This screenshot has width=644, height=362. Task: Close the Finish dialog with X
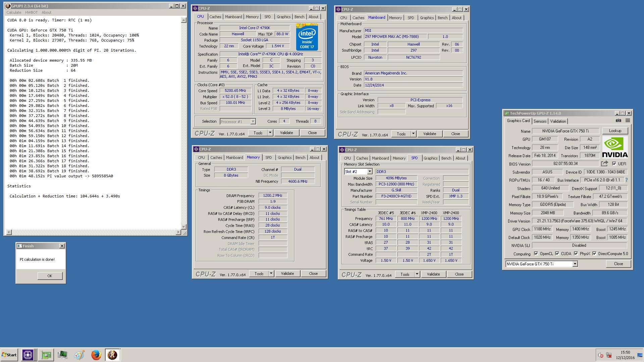tap(62, 246)
